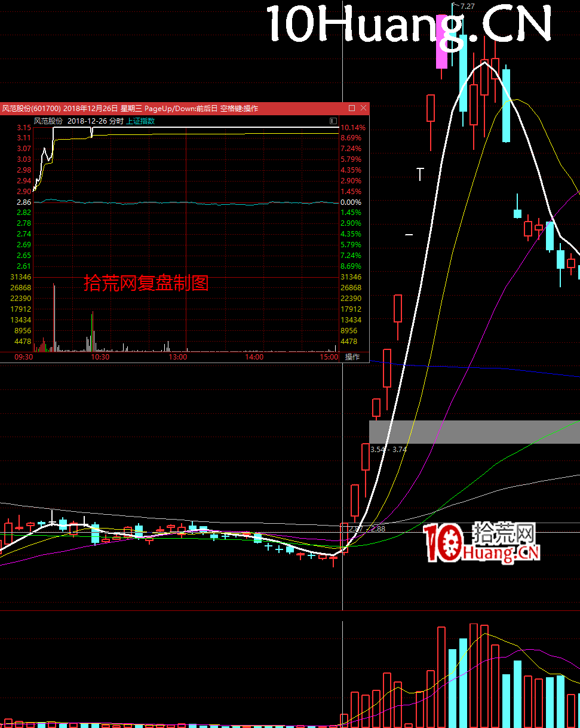Image resolution: width=580 pixels, height=728 pixels.
Task: Select the magenta candlestick near the top
Action: (x=441, y=43)
